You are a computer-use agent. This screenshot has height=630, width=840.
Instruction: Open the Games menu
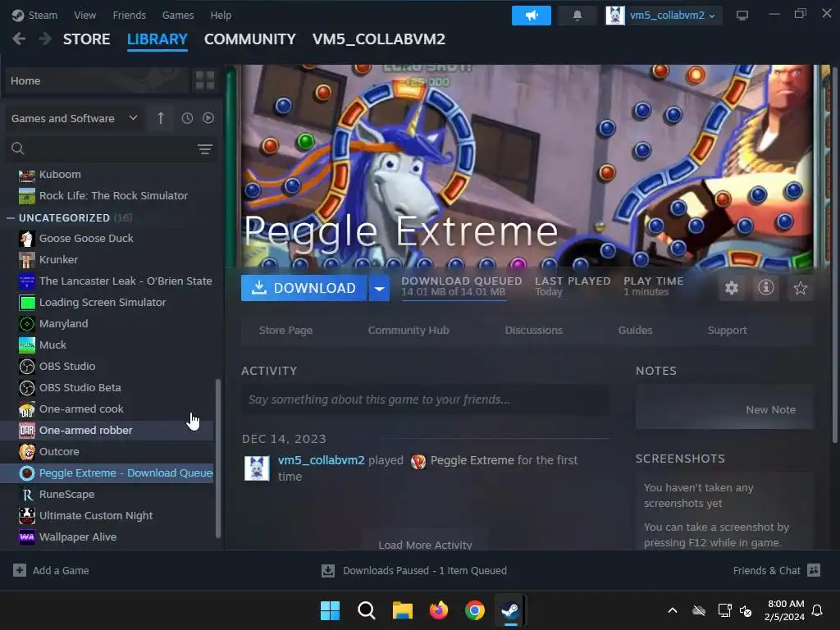tap(178, 15)
